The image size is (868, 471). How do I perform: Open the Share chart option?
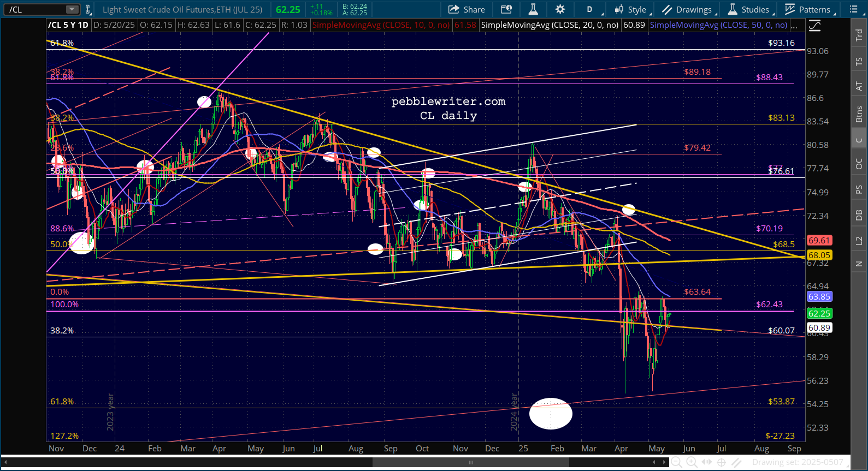click(x=467, y=9)
